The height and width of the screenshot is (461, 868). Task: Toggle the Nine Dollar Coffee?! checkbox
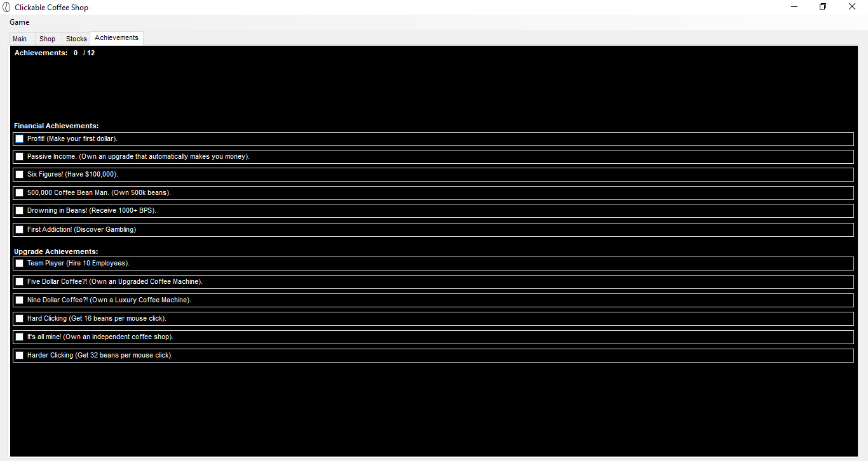coord(19,300)
